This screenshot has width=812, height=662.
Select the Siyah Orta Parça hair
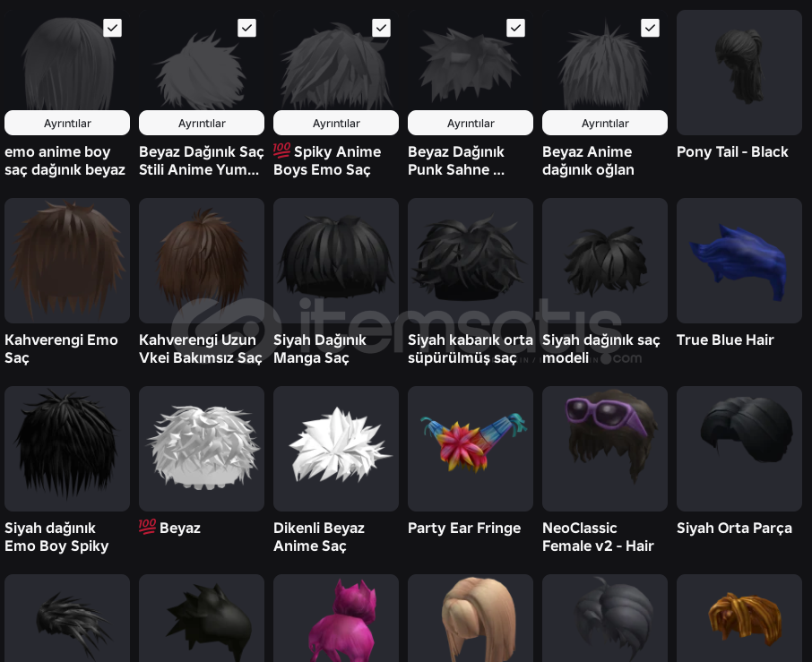[x=739, y=449]
